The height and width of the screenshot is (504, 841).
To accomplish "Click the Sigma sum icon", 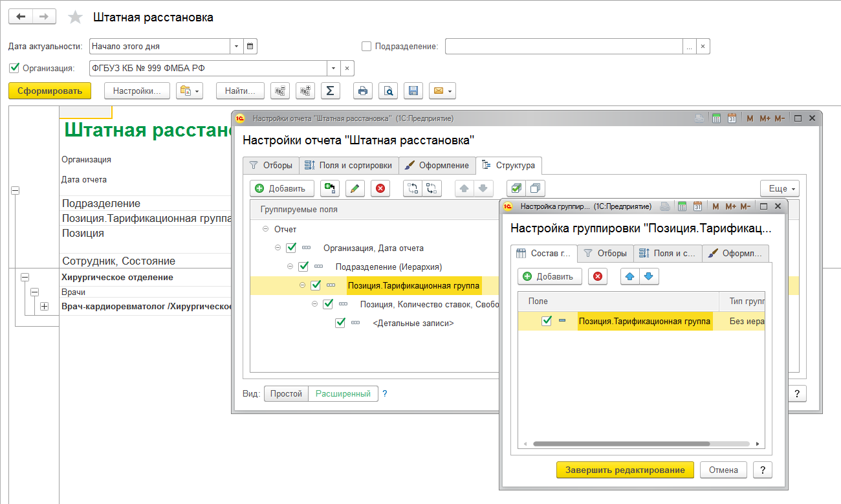I will [x=331, y=91].
